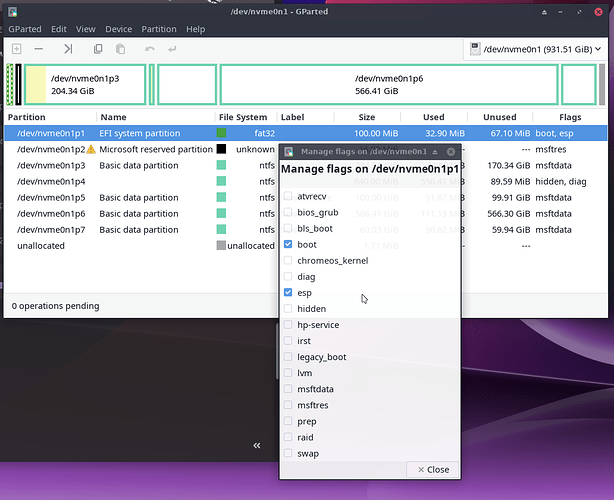Screen dimensions: 614x500
Task: Click the 'hidden, diag' flags cell
Action: [x=561, y=181]
